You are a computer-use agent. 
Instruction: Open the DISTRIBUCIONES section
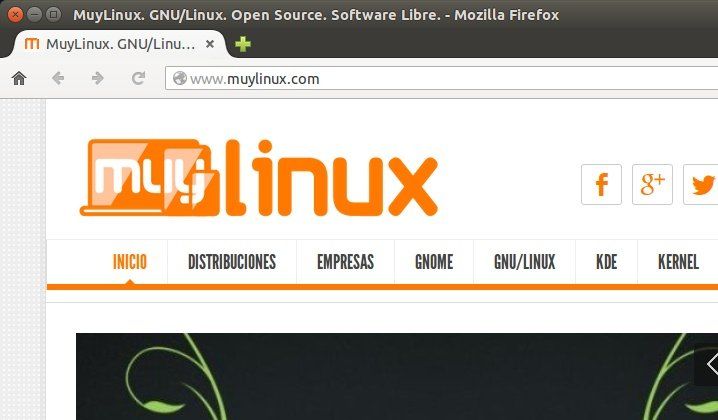pos(232,262)
